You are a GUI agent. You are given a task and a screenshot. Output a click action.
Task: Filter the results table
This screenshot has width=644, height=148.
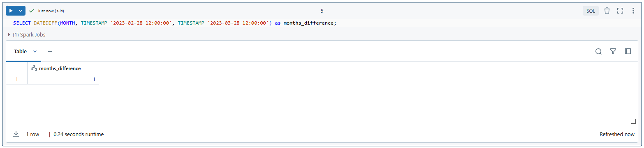point(613,51)
